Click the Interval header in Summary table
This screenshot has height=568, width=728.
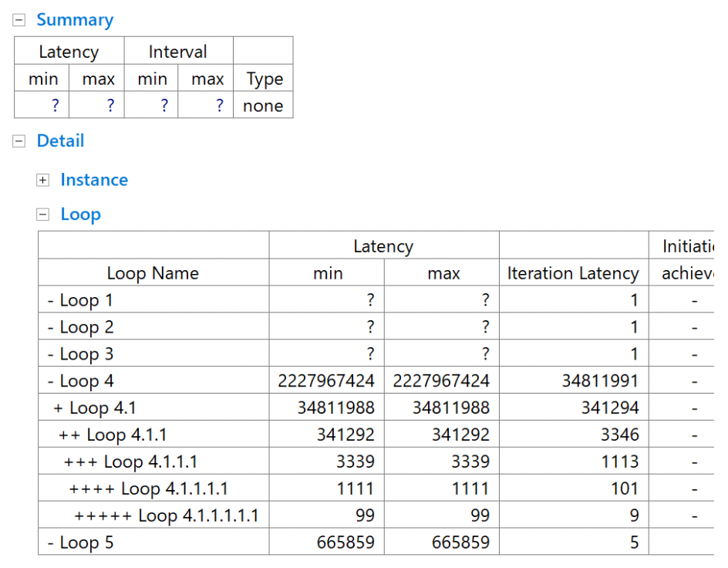178,52
